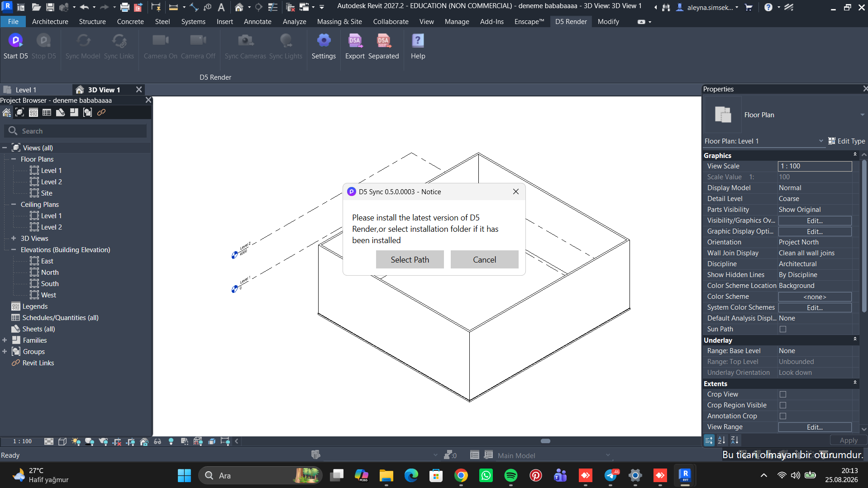The image size is (868, 488).
Task: Expand the Families node
Action: point(5,340)
